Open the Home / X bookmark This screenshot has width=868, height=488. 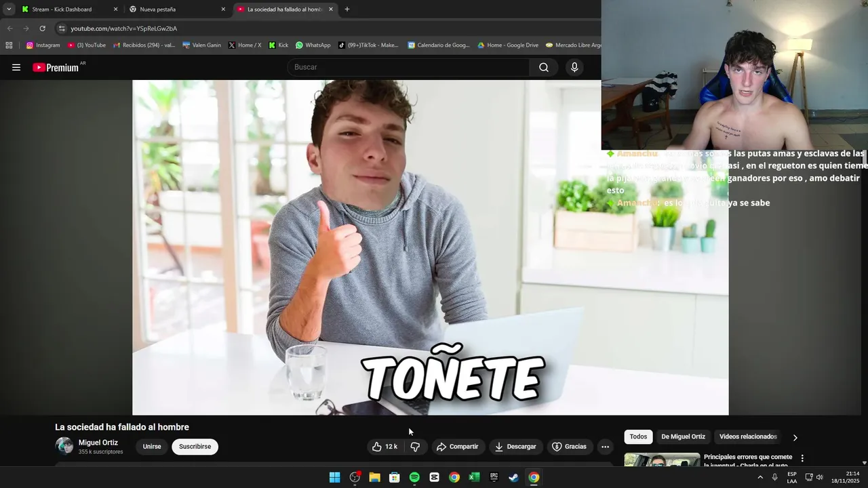pos(244,45)
